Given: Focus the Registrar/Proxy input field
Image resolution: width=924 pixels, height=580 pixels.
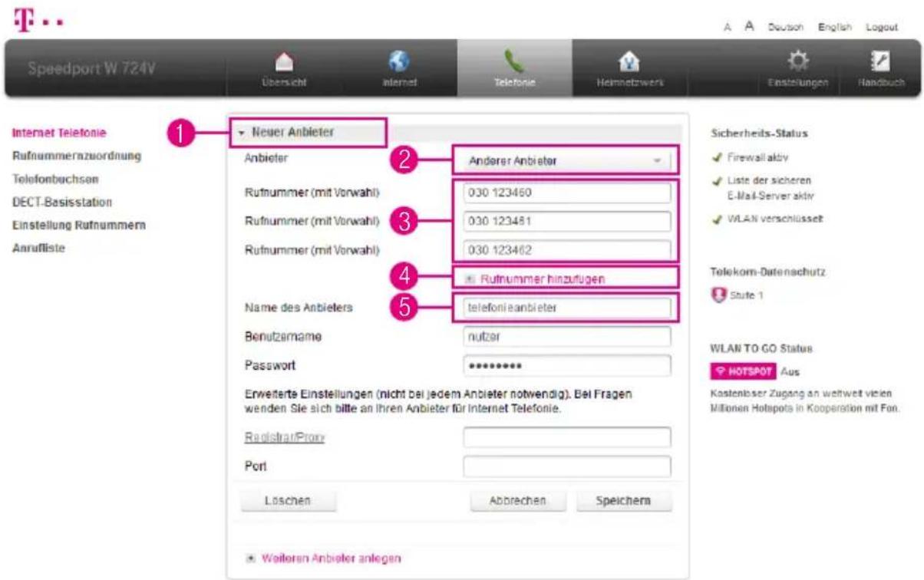Looking at the screenshot, I should click(567, 437).
